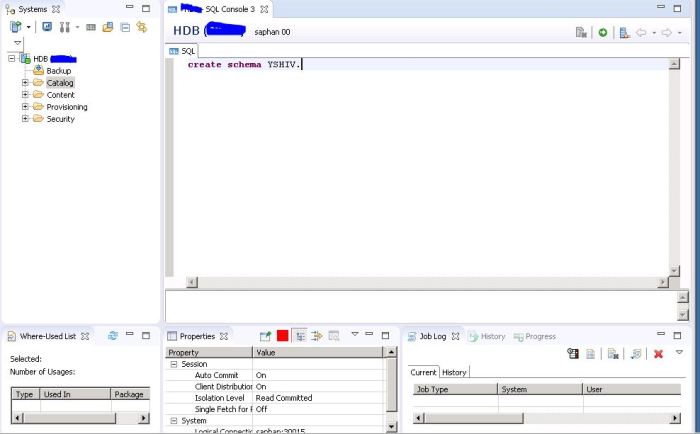
Task: Click the SQL editor's horizontal scrollbar
Action: [x=420, y=283]
